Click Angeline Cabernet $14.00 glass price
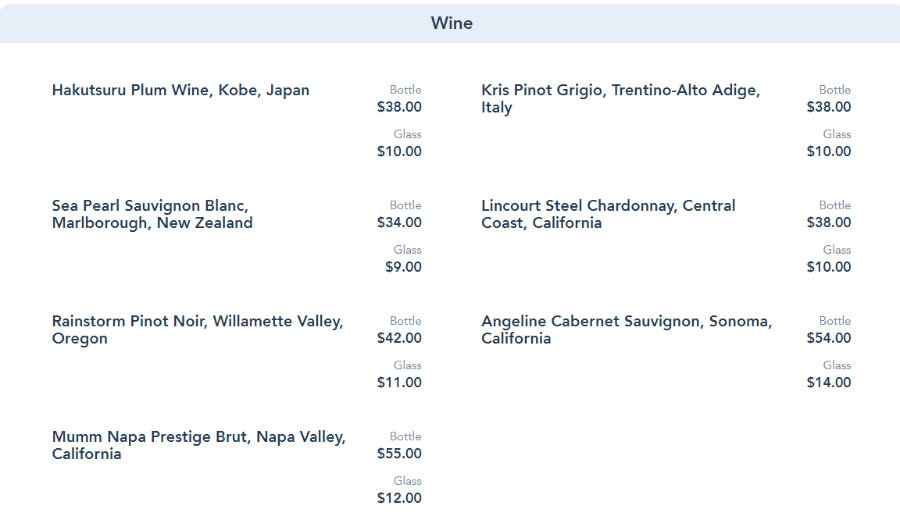This screenshot has width=900, height=527. (829, 383)
